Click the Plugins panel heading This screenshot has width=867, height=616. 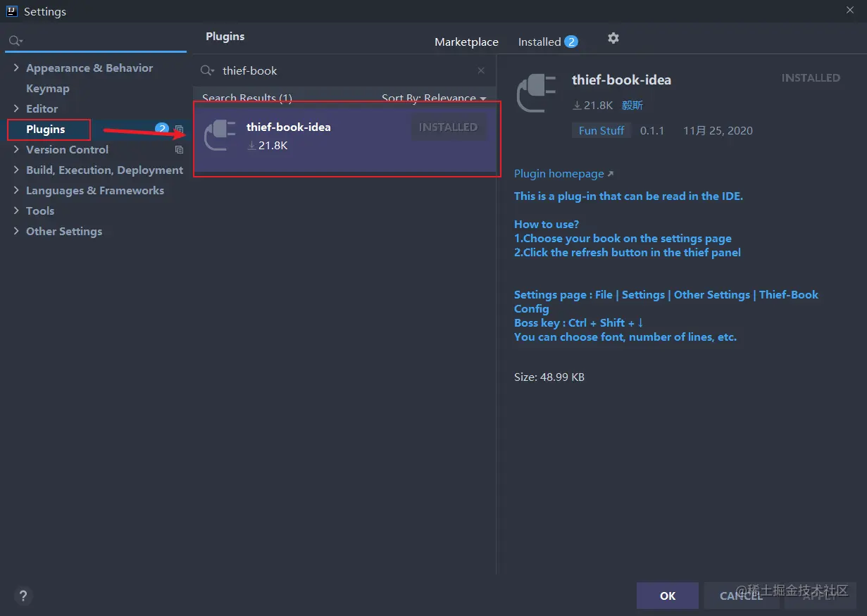pos(225,37)
